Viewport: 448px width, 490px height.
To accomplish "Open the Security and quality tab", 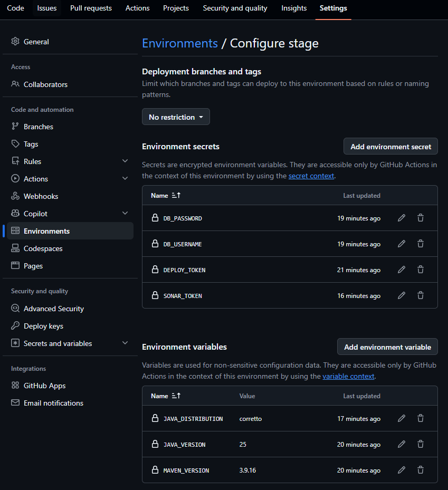I will point(235,8).
